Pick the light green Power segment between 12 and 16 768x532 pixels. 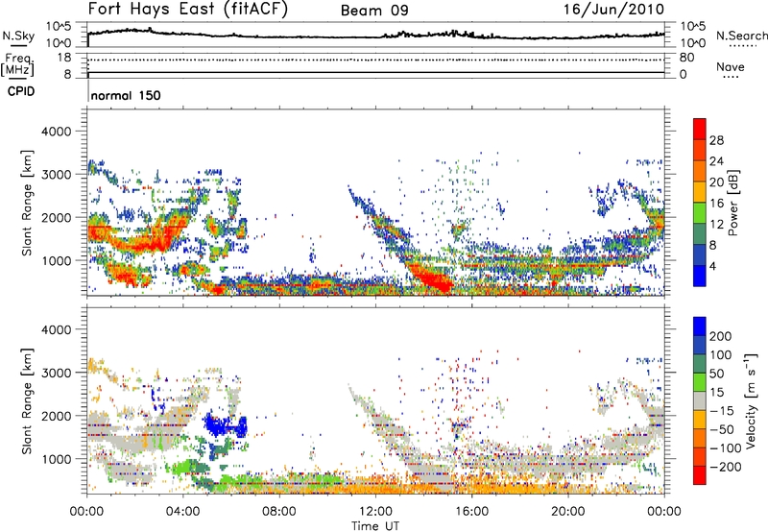point(700,213)
